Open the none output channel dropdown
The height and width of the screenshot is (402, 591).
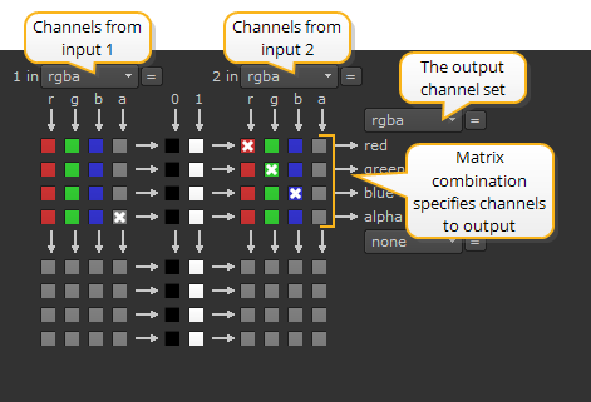point(413,242)
